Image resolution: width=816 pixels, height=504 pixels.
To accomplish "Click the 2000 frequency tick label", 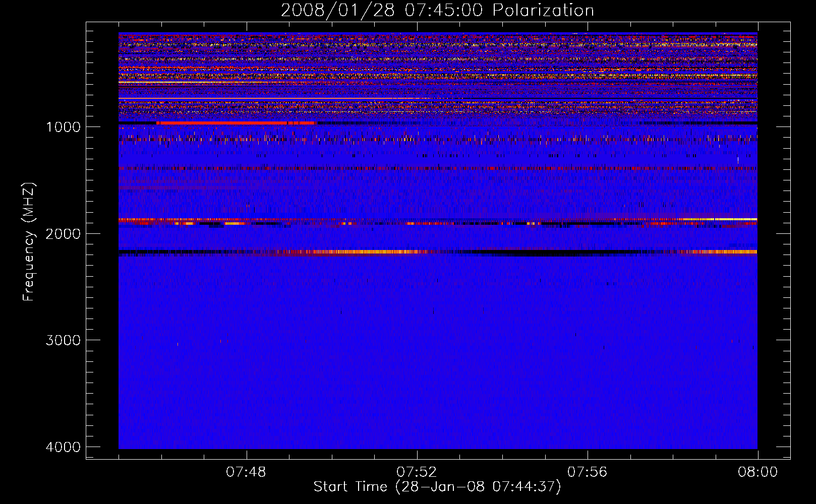I will tap(63, 234).
